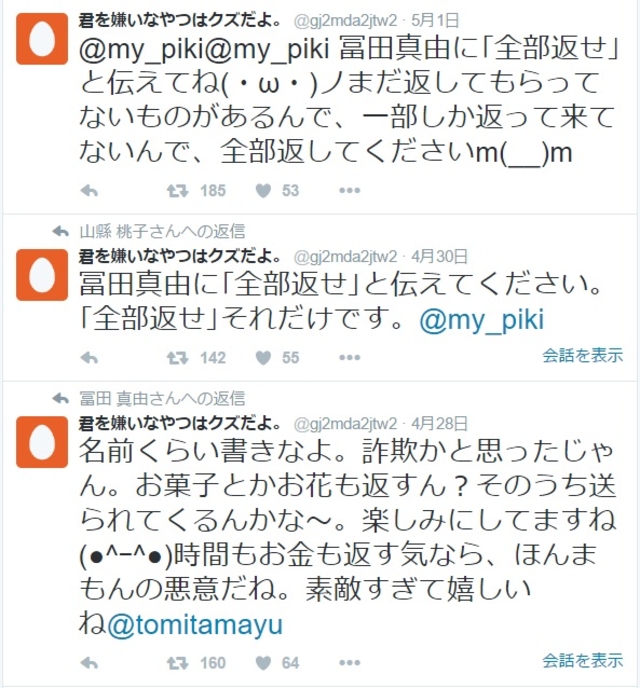The width and height of the screenshot is (640, 688).
Task: Like the tweet with 55 likes
Action: pos(263,358)
